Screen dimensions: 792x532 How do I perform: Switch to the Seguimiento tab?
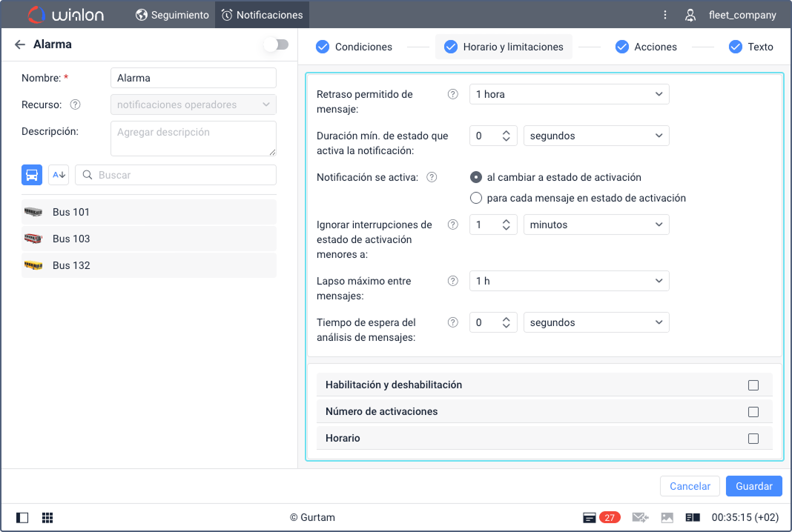click(x=173, y=15)
